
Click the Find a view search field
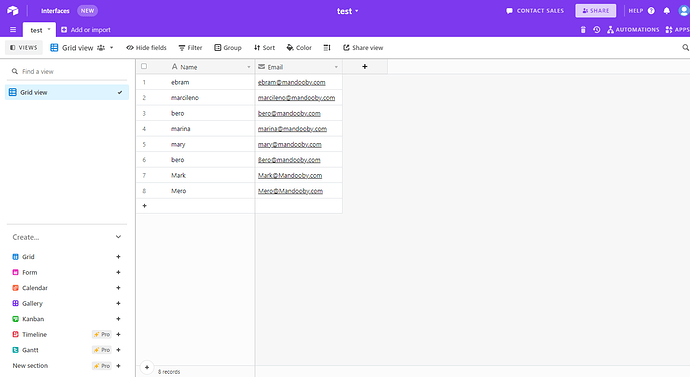click(67, 71)
